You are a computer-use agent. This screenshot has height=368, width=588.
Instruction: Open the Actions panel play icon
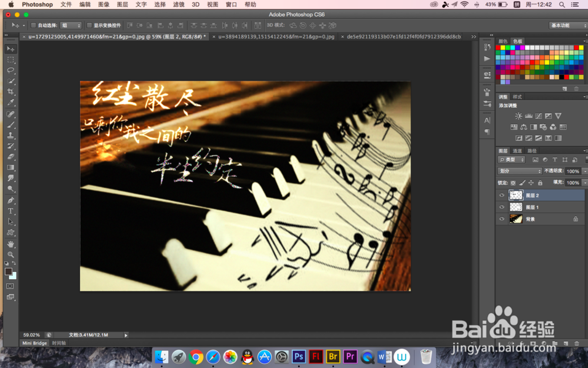487,58
